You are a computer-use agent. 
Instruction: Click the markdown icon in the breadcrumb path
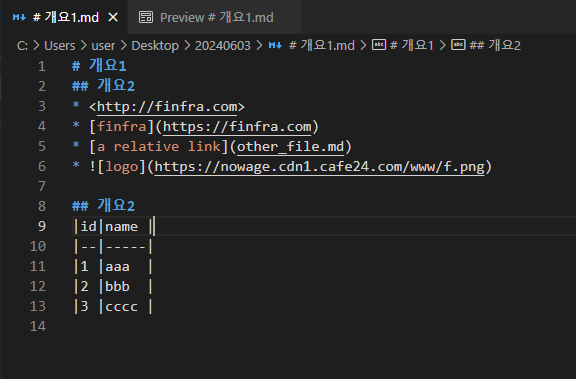point(276,45)
